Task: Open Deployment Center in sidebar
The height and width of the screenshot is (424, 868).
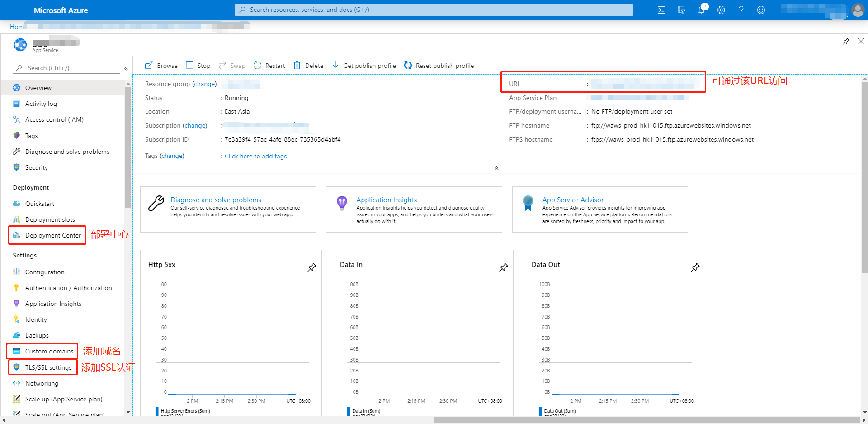Action: (53, 235)
